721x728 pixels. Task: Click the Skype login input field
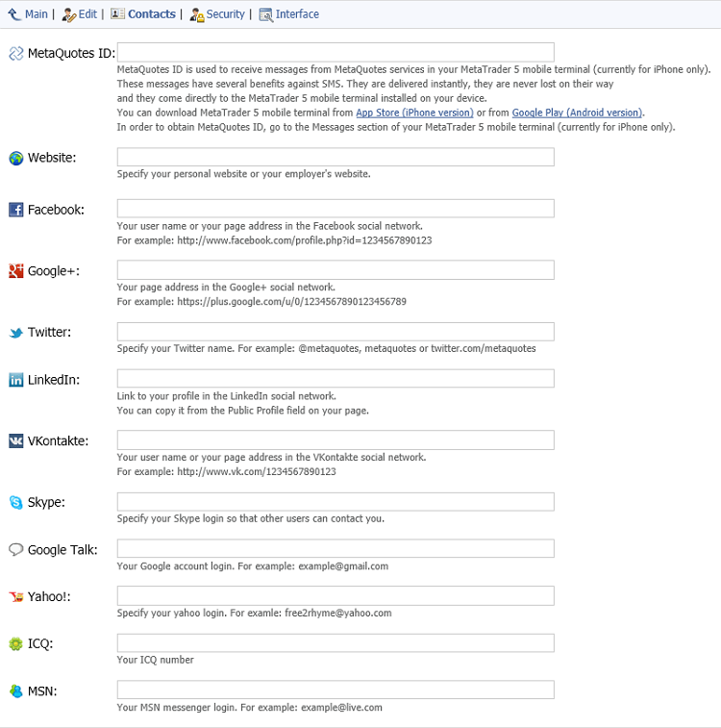(x=336, y=501)
